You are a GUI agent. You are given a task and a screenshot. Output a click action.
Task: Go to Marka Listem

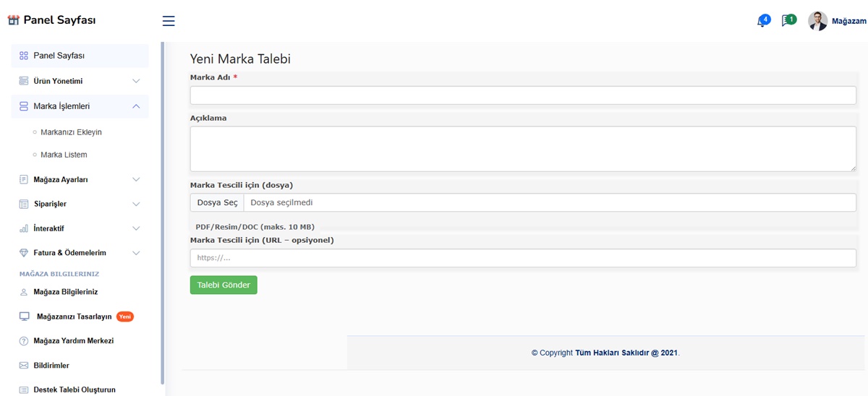64,155
